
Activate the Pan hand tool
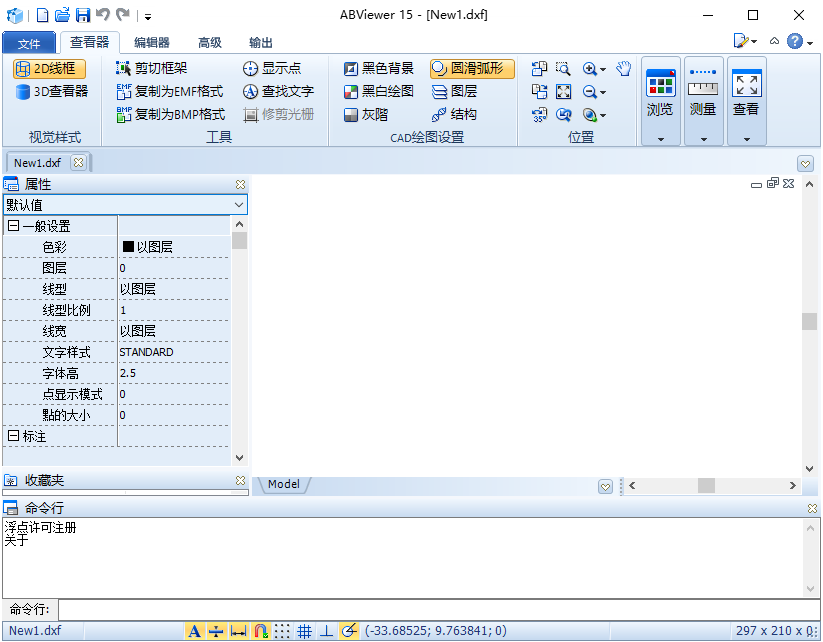pos(623,68)
